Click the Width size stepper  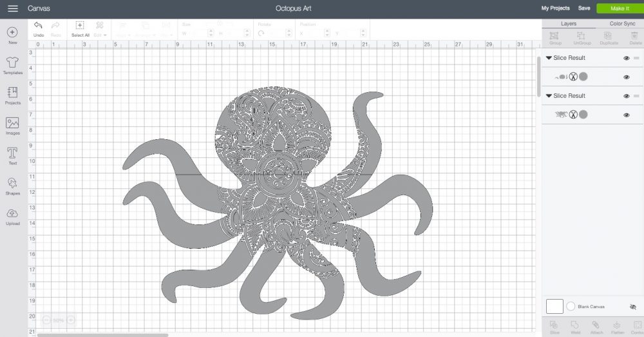click(211, 34)
